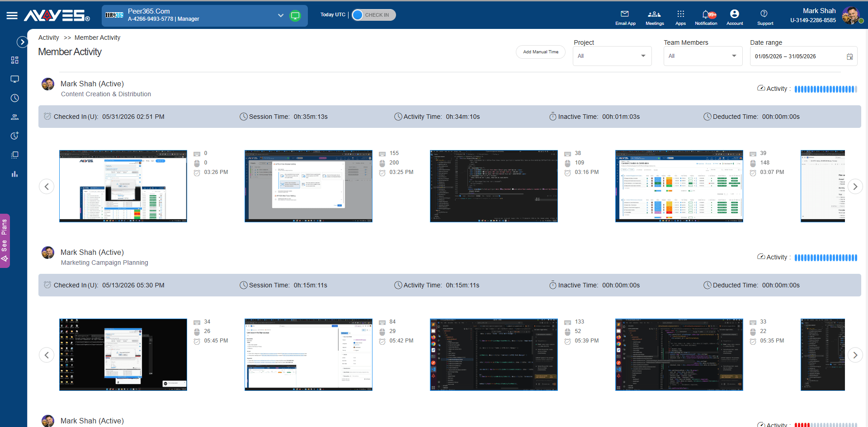
Task: Open Account menu
Action: [x=735, y=18]
